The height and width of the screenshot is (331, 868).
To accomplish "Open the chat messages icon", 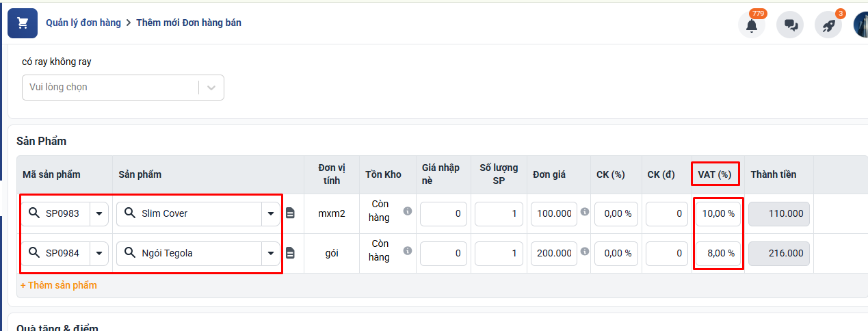I will [791, 25].
